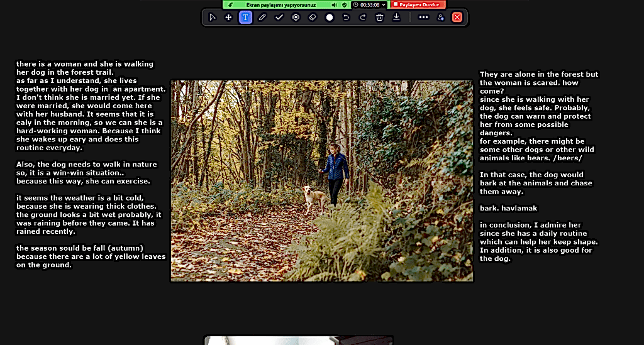Activate the spotlight tool
644x345 pixels.
pos(296,18)
